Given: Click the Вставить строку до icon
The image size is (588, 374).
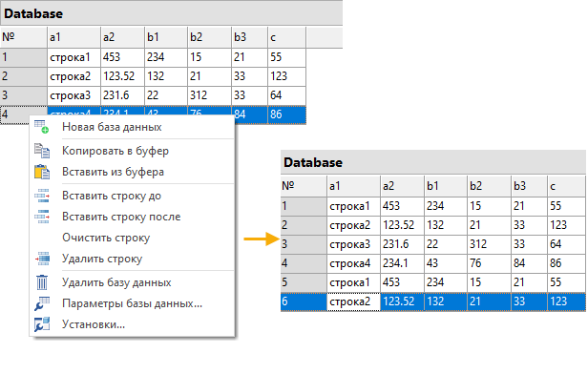Looking at the screenshot, I should 42,196.
